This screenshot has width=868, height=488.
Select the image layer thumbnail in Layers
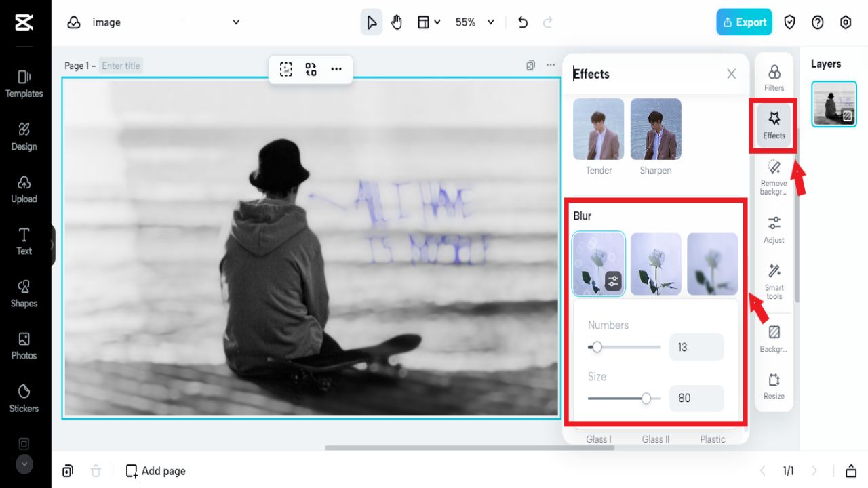click(833, 104)
